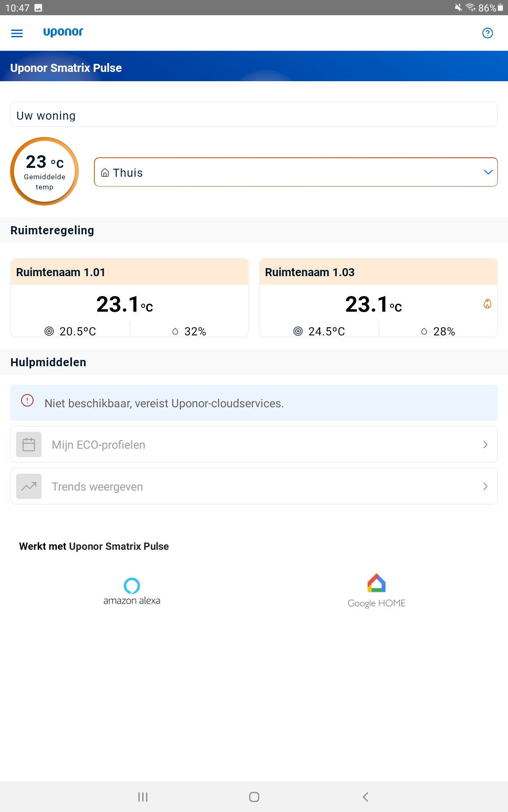Image resolution: width=508 pixels, height=812 pixels.
Task: Go to the Android home screen
Action: tap(254, 797)
